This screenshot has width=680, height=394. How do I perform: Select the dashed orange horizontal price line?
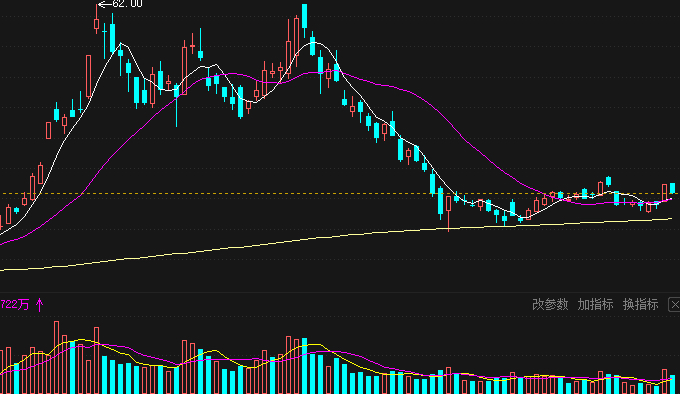tap(338, 194)
